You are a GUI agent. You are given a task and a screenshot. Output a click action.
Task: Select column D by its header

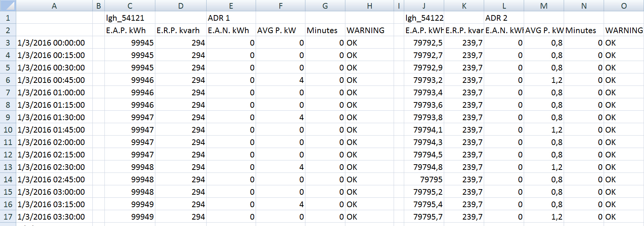[181, 6]
